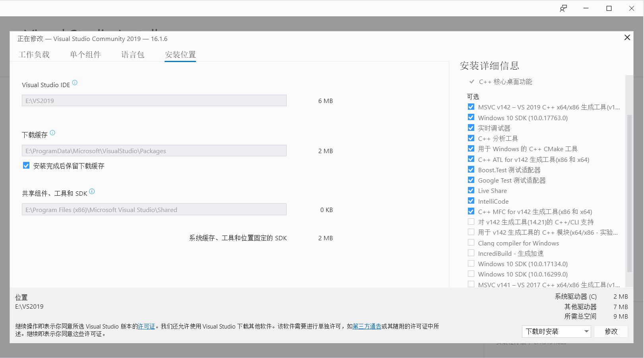Image resolution: width=644 pixels, height=358 pixels.
Task: Click the 系统驱动器 (C) label
Action: coord(576,296)
